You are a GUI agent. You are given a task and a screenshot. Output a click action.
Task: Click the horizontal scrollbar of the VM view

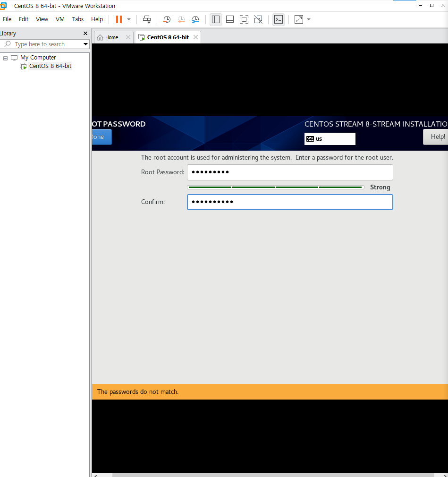click(273, 475)
